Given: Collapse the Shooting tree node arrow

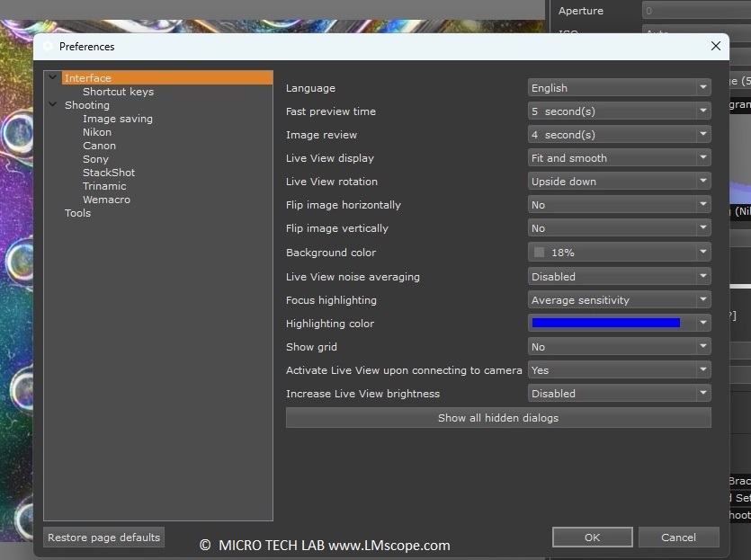Looking at the screenshot, I should point(53,105).
